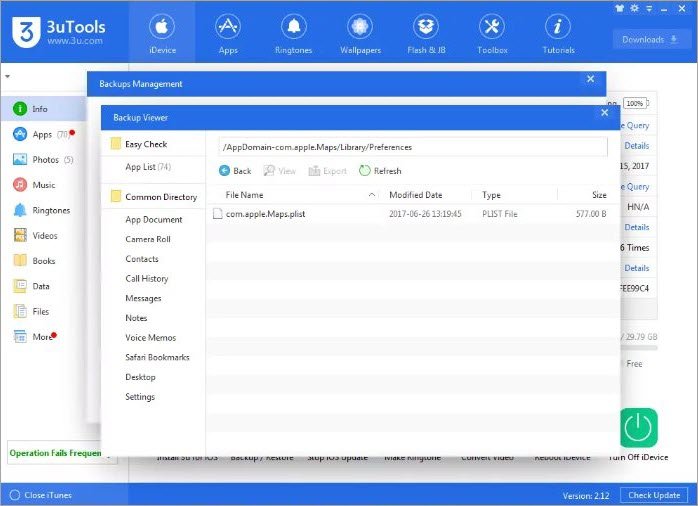Open Settings directory in Backup Viewer

pyautogui.click(x=140, y=397)
